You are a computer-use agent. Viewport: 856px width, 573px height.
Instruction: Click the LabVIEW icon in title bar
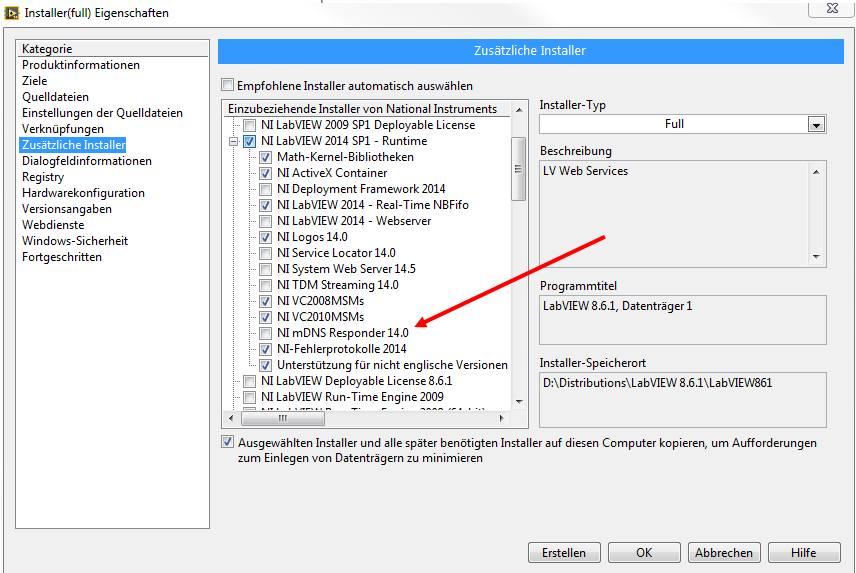point(11,13)
